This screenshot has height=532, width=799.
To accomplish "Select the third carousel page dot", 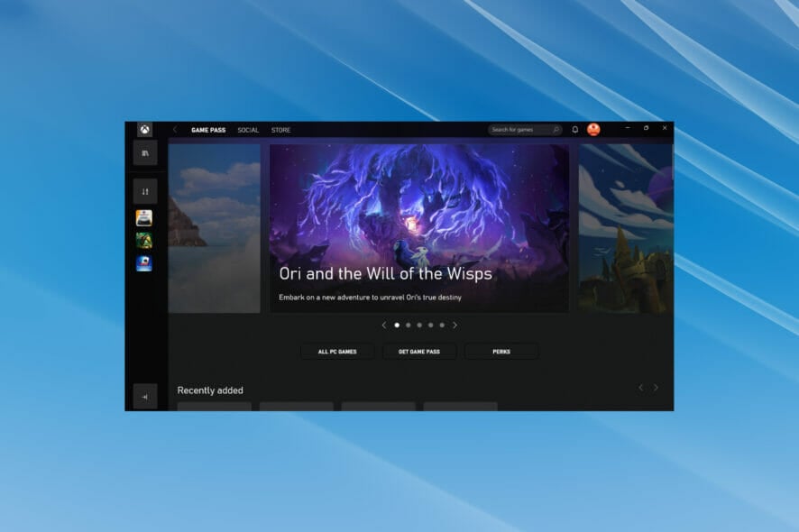I will [419, 326].
